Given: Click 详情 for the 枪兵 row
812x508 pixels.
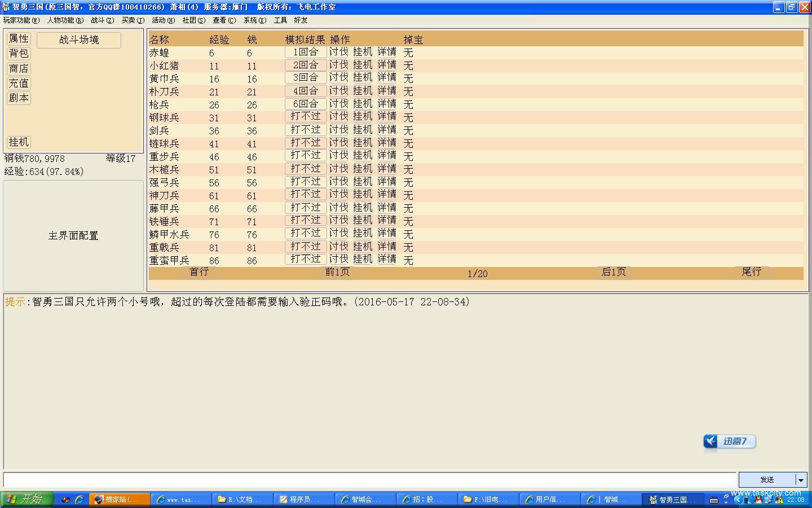Looking at the screenshot, I should click(387, 104).
